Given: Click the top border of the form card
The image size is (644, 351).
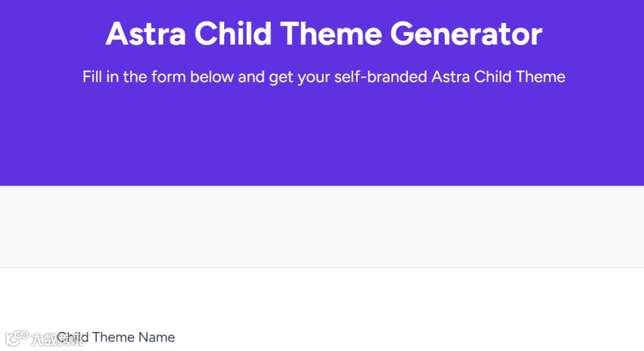Looking at the screenshot, I should (322, 268).
